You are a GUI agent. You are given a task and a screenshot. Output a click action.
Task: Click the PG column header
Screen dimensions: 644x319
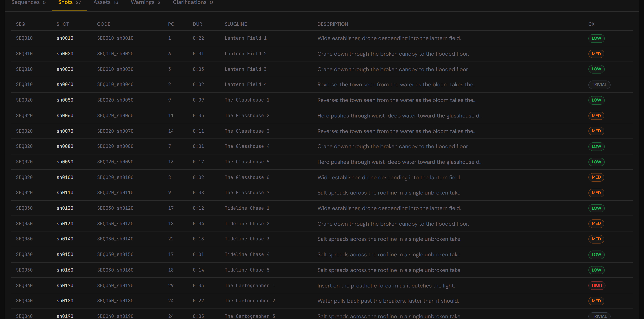click(171, 24)
